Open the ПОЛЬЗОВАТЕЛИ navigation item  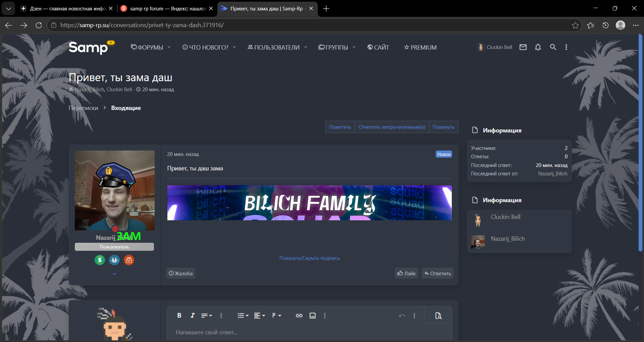tap(274, 47)
